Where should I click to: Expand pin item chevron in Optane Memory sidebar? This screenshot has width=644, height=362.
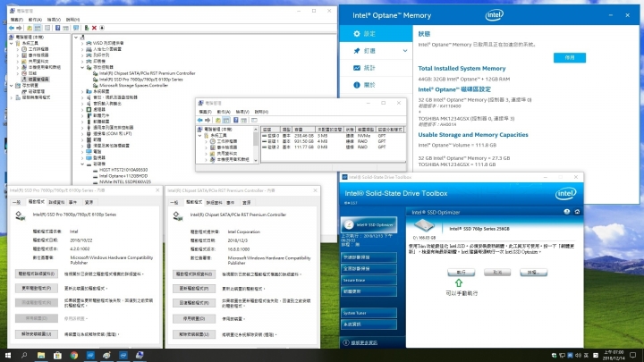pyautogui.click(x=405, y=51)
